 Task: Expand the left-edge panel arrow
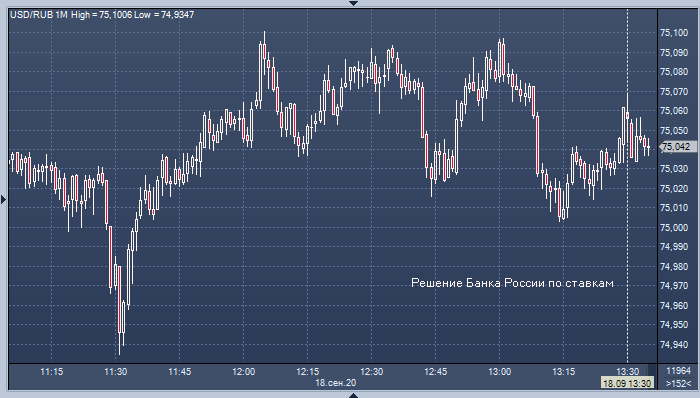coord(3,199)
